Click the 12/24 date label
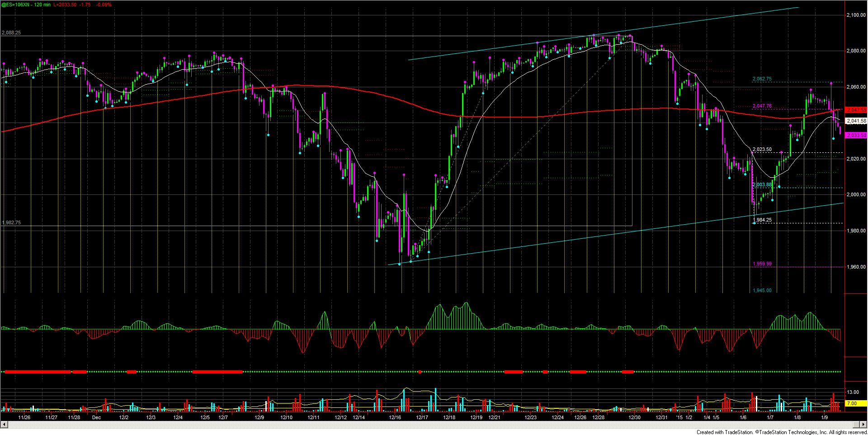The image size is (868, 435). pos(558,418)
